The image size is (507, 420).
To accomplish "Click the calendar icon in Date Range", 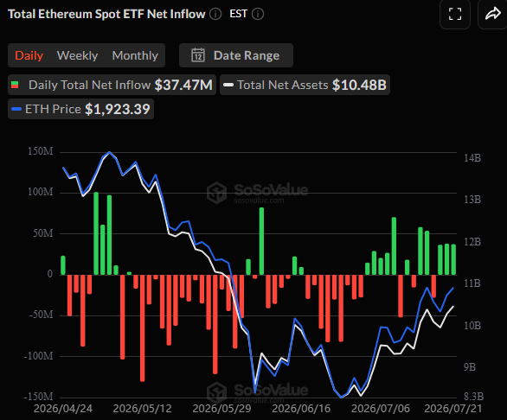I will tap(198, 55).
